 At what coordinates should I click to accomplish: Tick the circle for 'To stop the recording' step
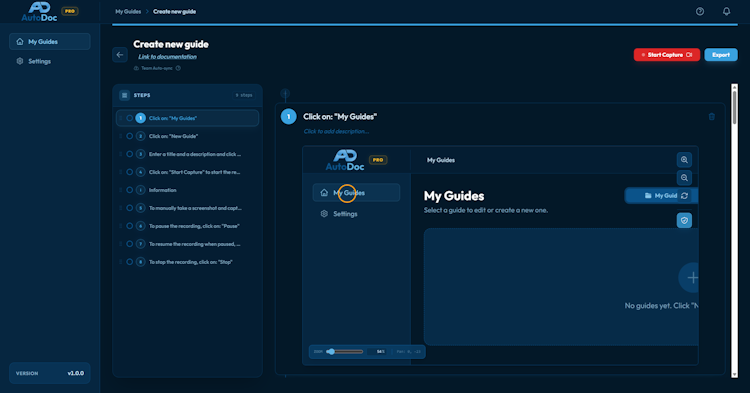point(130,262)
